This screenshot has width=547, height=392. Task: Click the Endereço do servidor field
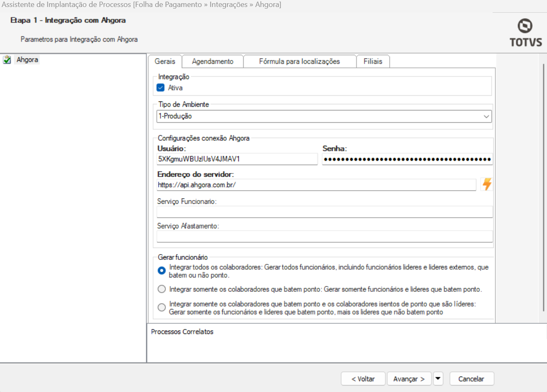pyautogui.click(x=316, y=185)
